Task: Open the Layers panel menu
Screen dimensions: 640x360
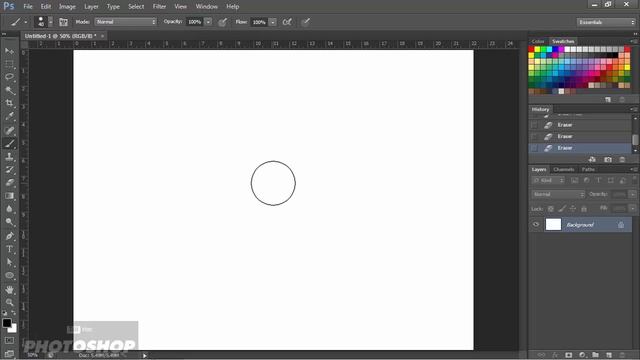Action: point(633,169)
